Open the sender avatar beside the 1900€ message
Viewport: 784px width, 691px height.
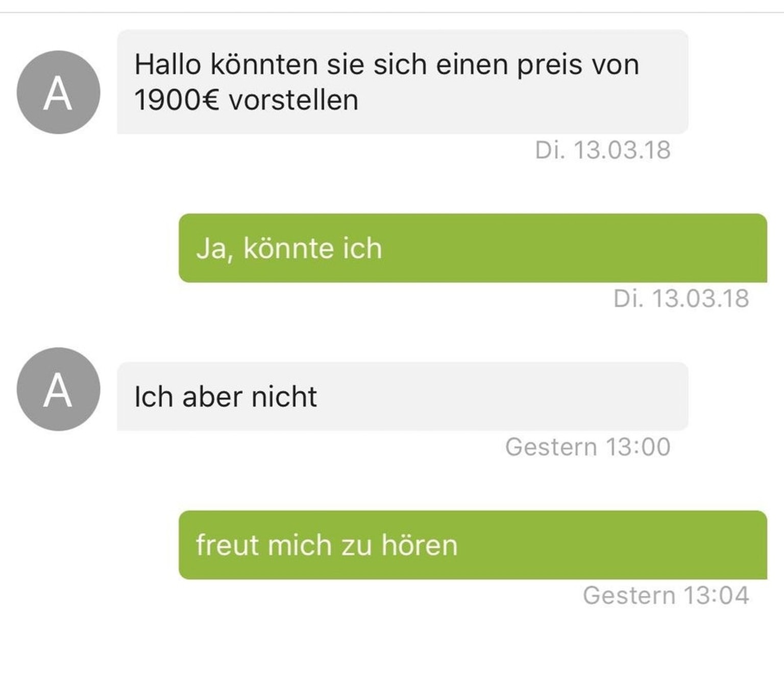click(x=58, y=92)
